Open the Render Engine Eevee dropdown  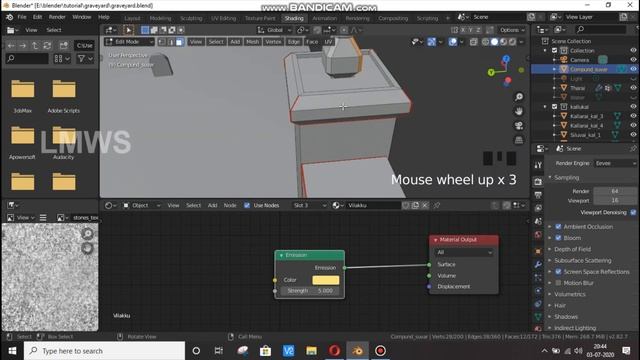point(615,163)
